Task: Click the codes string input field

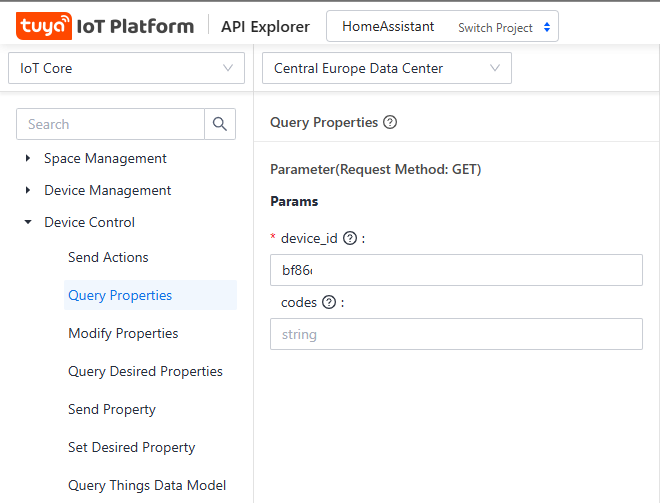Action: pyautogui.click(x=456, y=334)
